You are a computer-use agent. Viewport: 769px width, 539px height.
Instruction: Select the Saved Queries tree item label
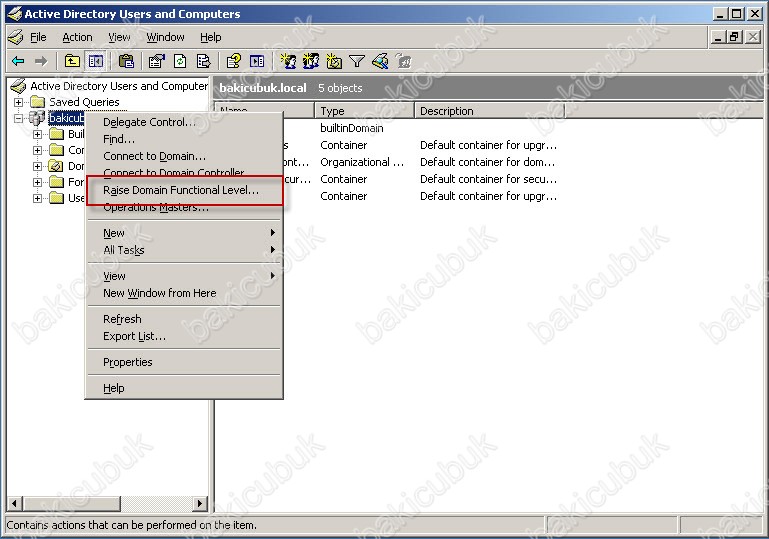point(84,102)
